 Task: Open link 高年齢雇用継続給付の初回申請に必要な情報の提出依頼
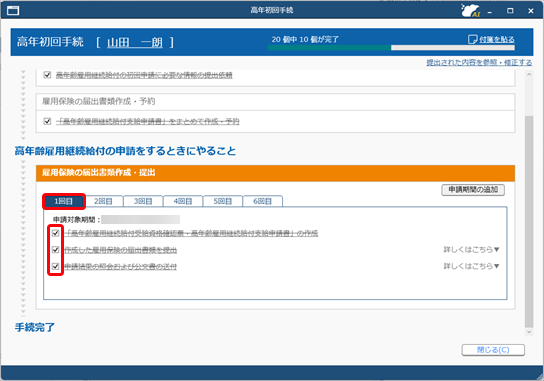coord(144,75)
